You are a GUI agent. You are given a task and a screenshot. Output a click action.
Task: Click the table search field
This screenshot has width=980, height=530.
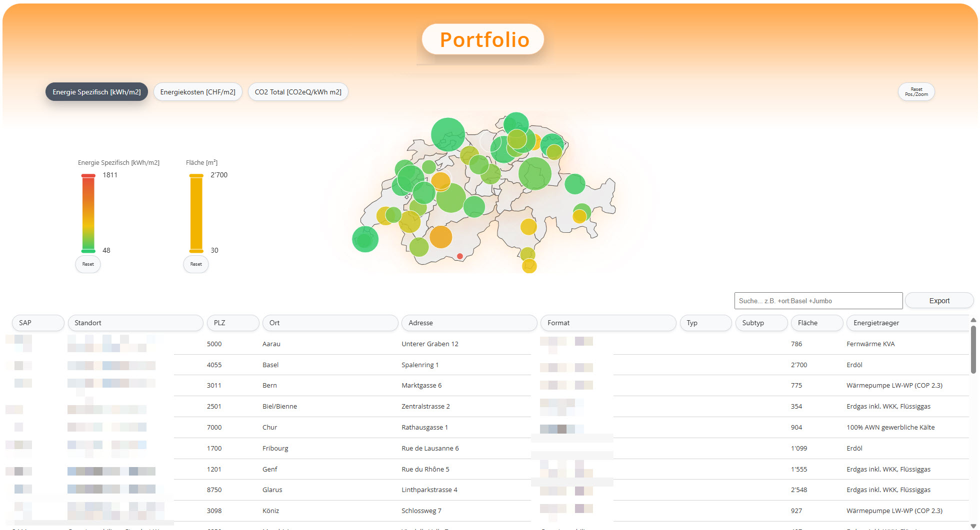point(818,301)
